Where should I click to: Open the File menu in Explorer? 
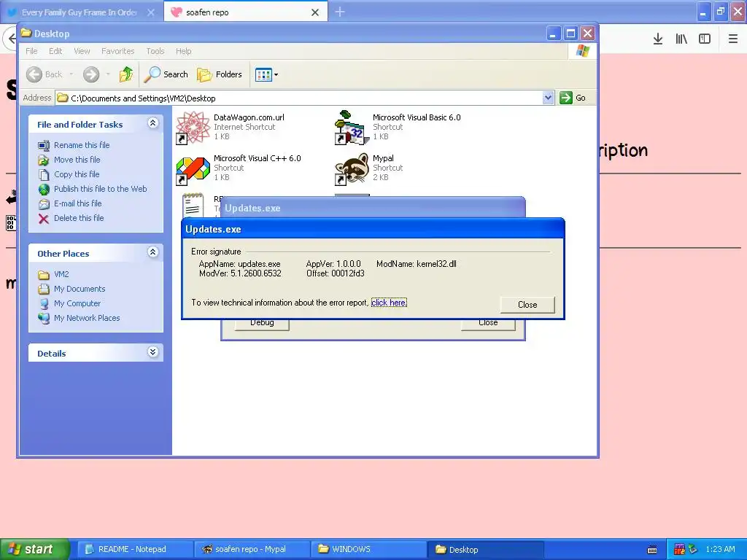pyautogui.click(x=31, y=51)
